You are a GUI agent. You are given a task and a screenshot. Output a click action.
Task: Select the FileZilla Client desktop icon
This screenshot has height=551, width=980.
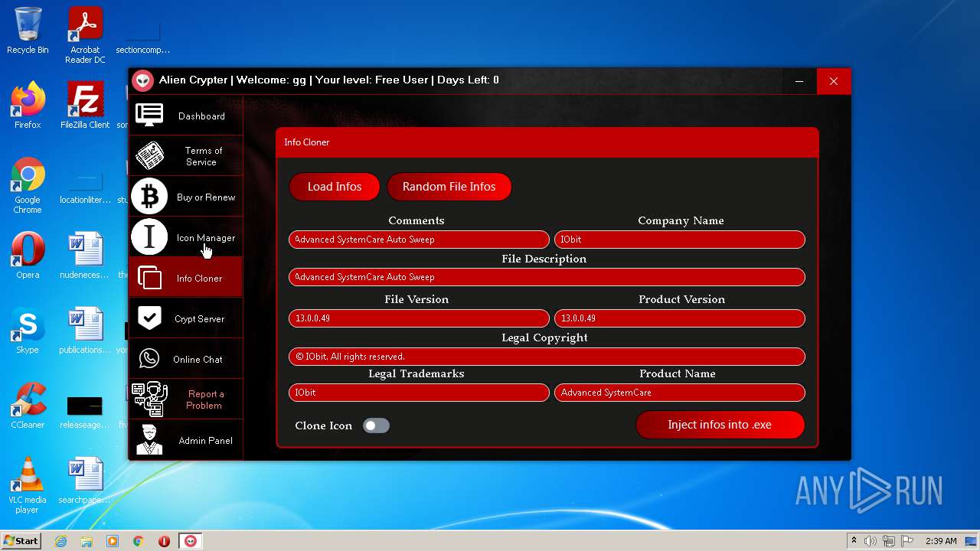pos(85,106)
